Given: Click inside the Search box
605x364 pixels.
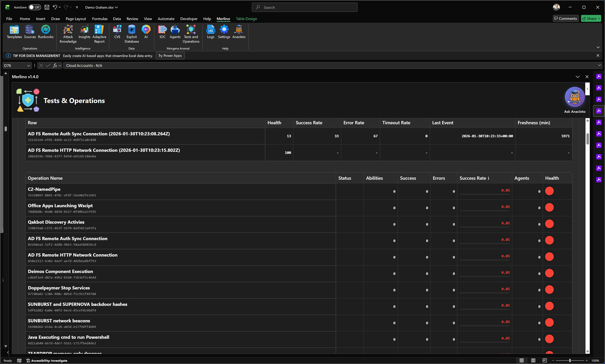Looking at the screenshot, I should 304,7.
